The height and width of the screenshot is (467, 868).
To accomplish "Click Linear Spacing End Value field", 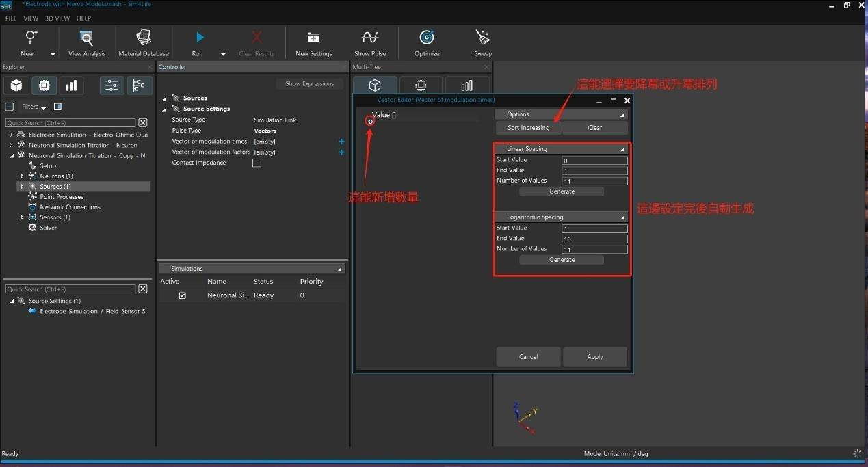I will (594, 171).
